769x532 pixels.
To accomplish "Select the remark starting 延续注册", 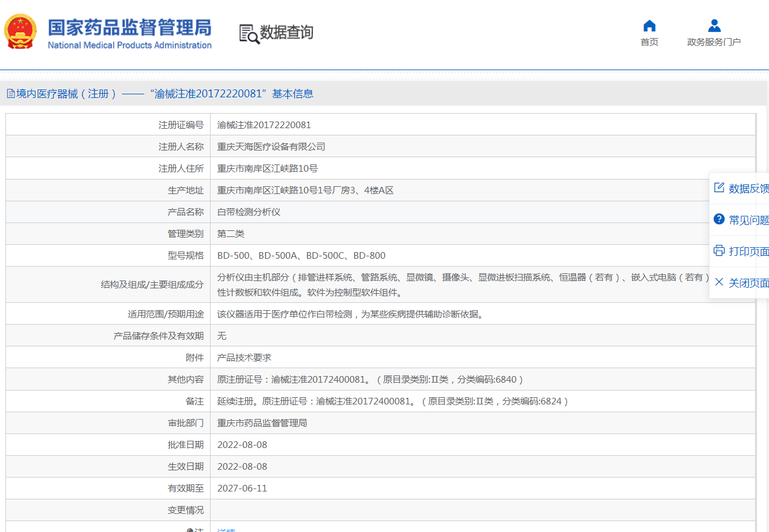I will (393, 401).
